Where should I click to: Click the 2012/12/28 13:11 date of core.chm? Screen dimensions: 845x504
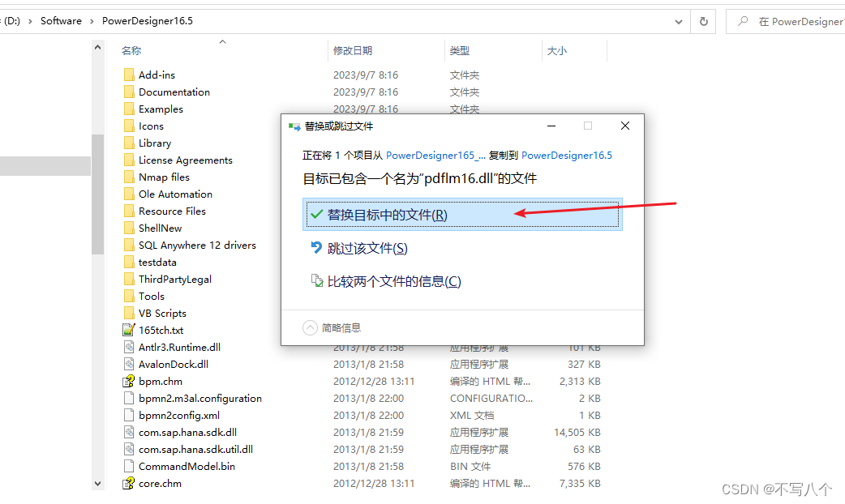pyautogui.click(x=374, y=484)
